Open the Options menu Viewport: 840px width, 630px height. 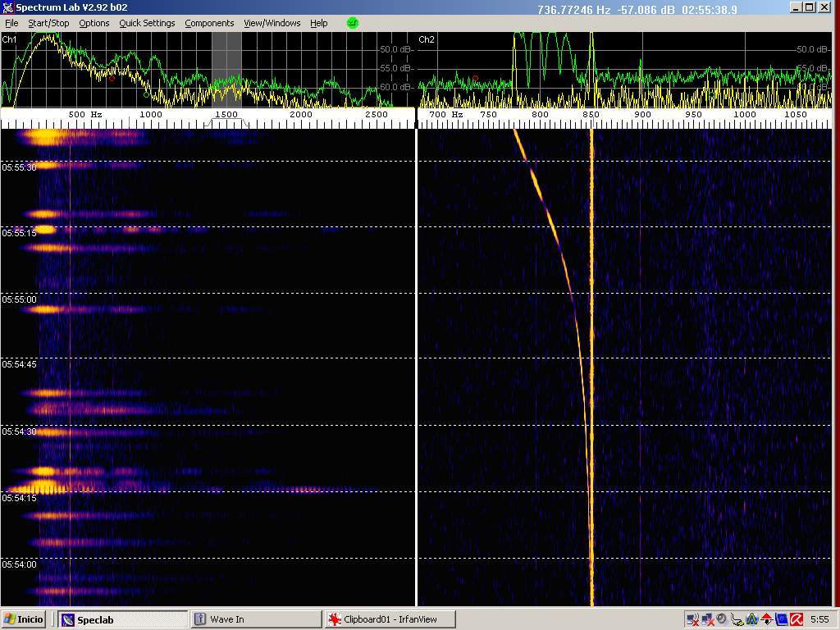94,23
